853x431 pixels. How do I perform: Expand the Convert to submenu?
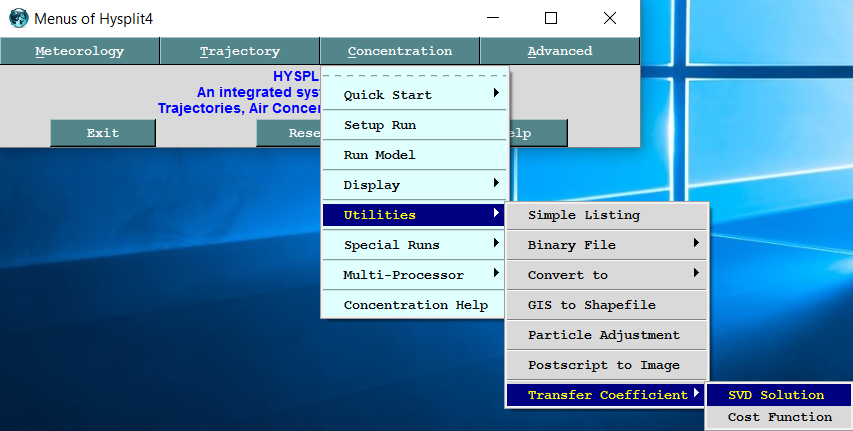pos(607,275)
